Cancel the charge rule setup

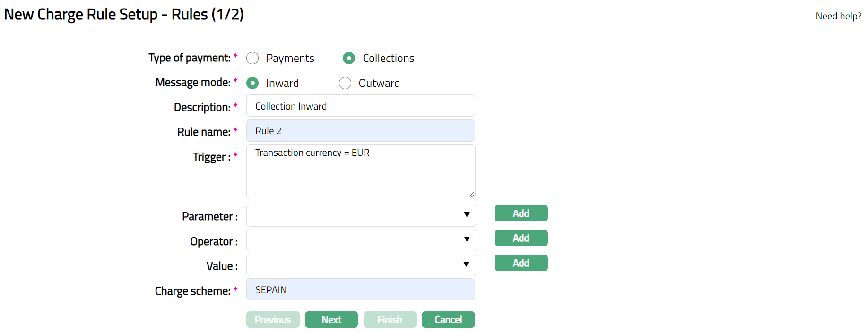(x=448, y=320)
